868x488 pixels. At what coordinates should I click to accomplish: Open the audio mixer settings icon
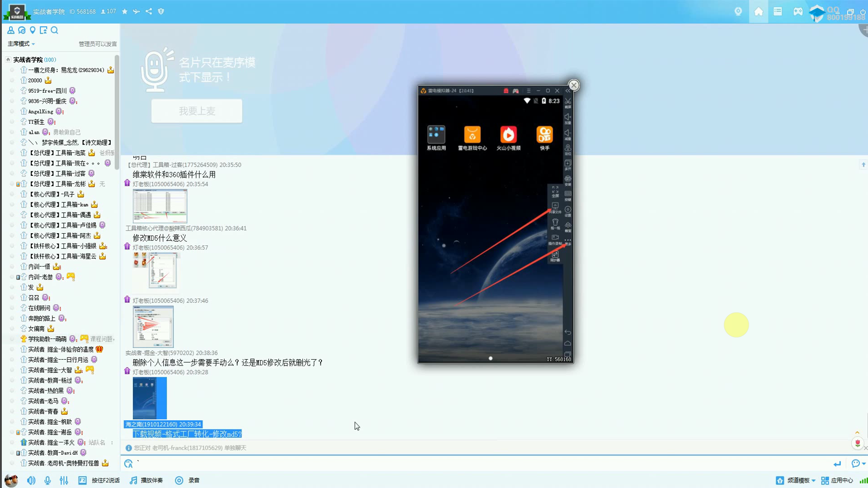click(x=64, y=480)
